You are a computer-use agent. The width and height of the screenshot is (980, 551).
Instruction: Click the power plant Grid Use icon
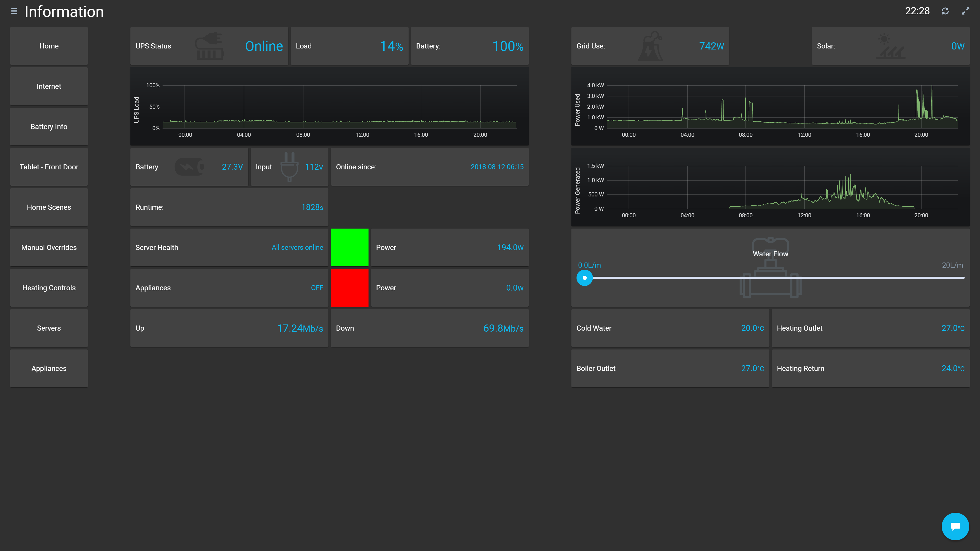[651, 46]
